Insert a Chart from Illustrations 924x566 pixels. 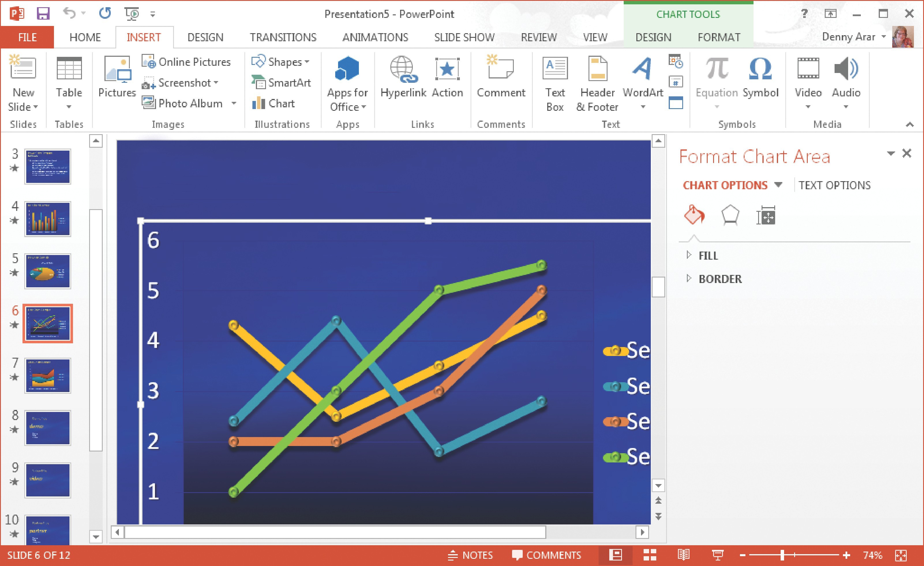coord(274,103)
